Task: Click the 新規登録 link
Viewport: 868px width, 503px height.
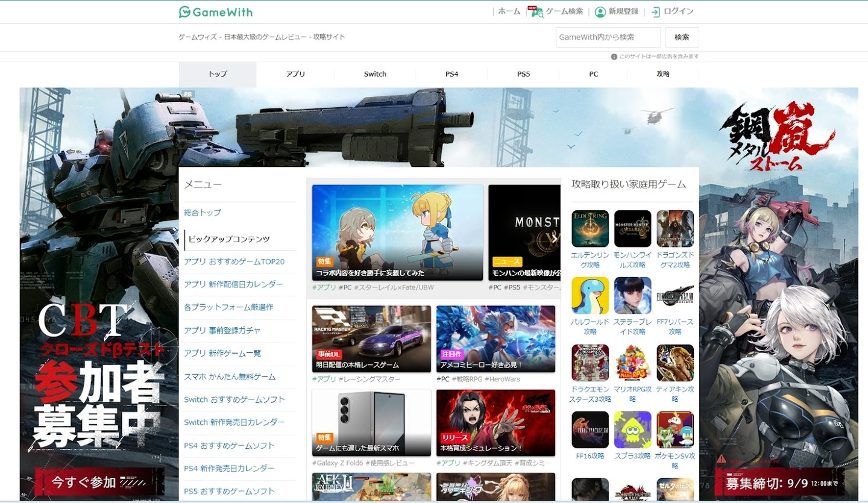Action: (623, 11)
